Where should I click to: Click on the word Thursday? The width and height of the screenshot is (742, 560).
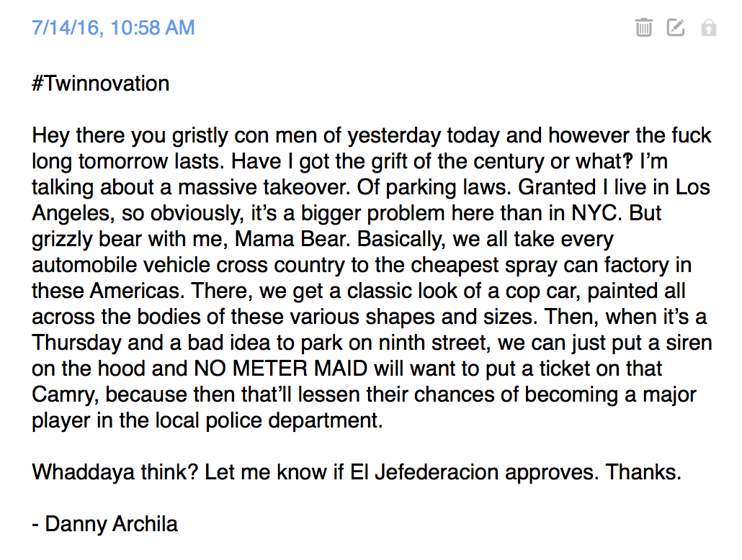pyautogui.click(x=76, y=343)
